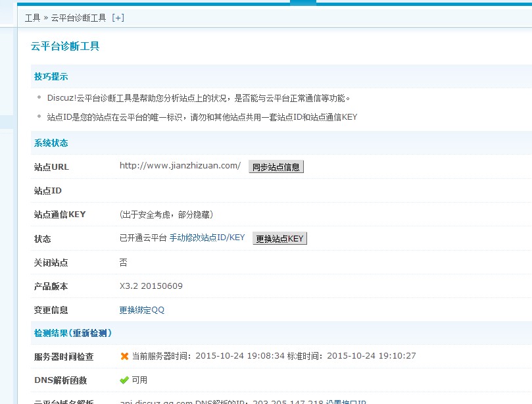This screenshot has width=532, height=404.
Task: Click the product version X3.2 20150609
Action: (151, 286)
